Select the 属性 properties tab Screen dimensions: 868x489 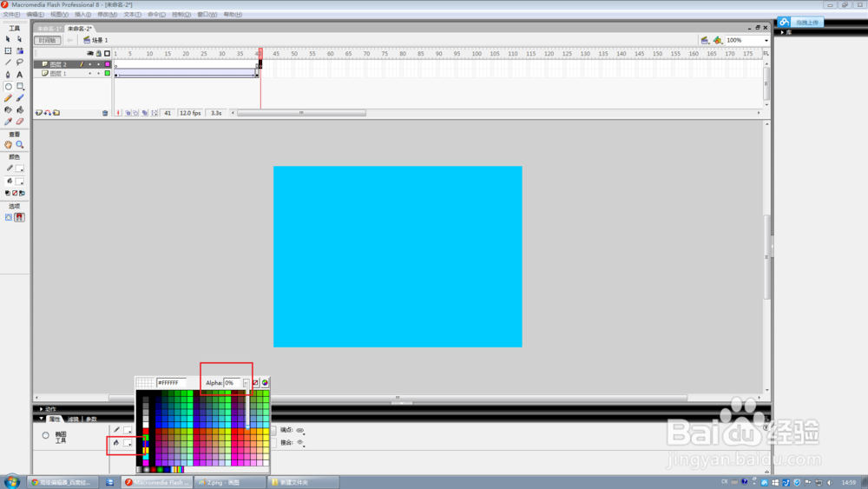point(54,420)
